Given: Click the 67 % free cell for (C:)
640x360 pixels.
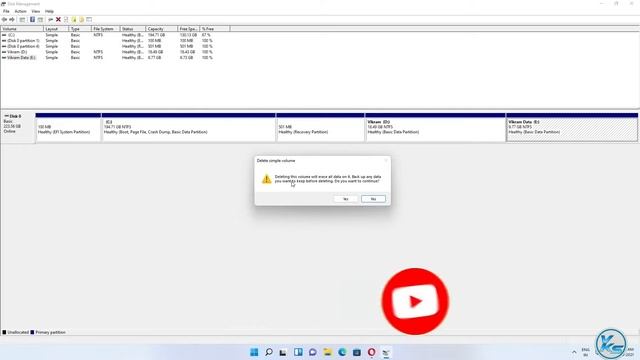Looking at the screenshot, I should 206,35.
